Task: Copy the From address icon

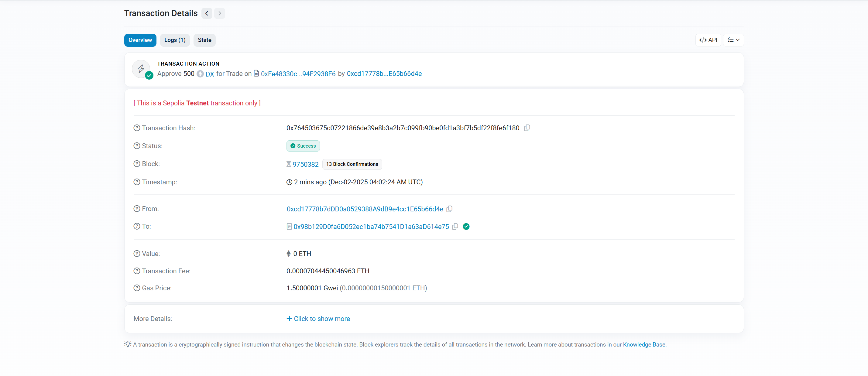Action: click(x=449, y=209)
